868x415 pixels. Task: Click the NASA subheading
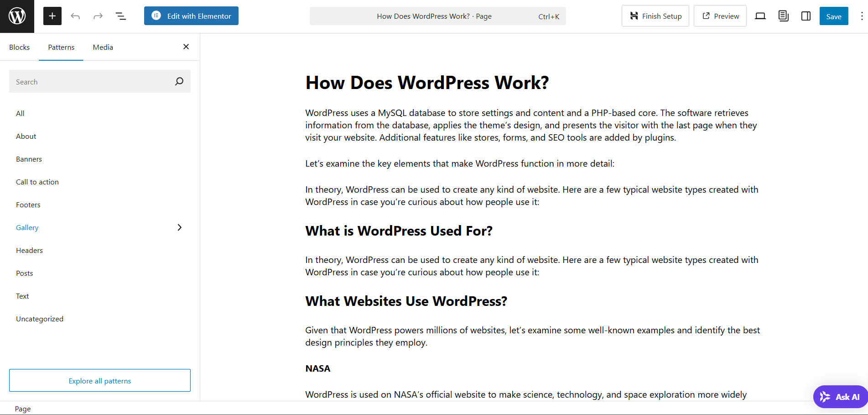(x=318, y=368)
